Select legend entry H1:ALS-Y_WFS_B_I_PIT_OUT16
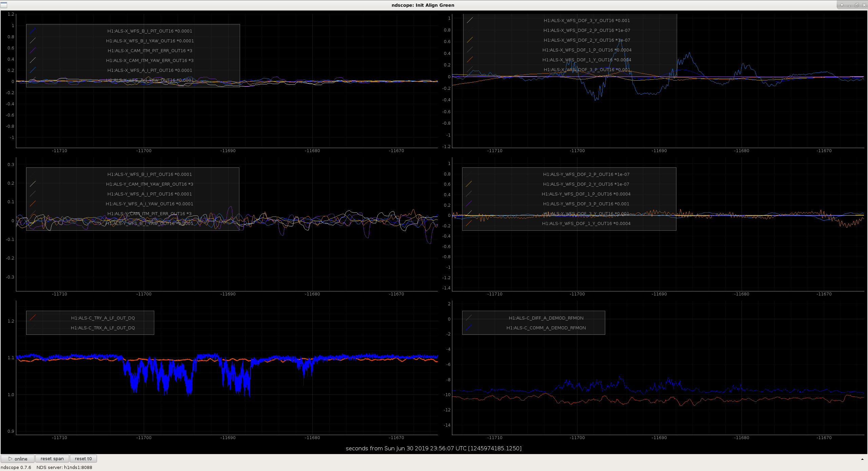Screen dimensions: 868x471 [150, 175]
